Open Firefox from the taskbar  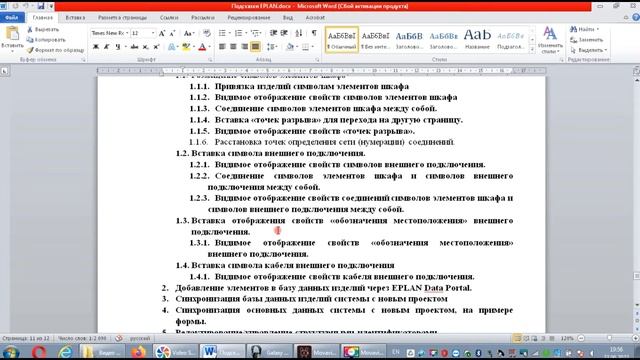(x=138, y=351)
